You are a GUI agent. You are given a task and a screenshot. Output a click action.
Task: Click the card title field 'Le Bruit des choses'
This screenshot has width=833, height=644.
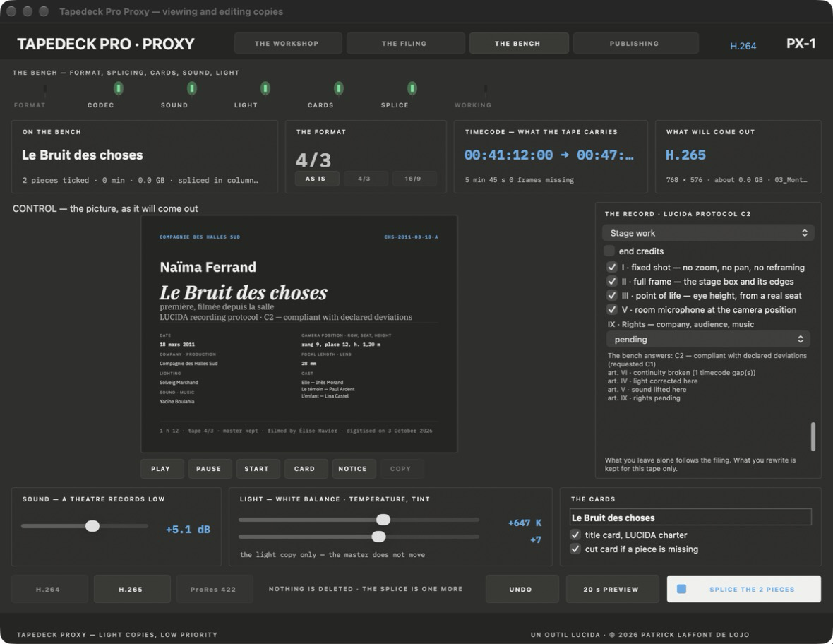point(690,518)
